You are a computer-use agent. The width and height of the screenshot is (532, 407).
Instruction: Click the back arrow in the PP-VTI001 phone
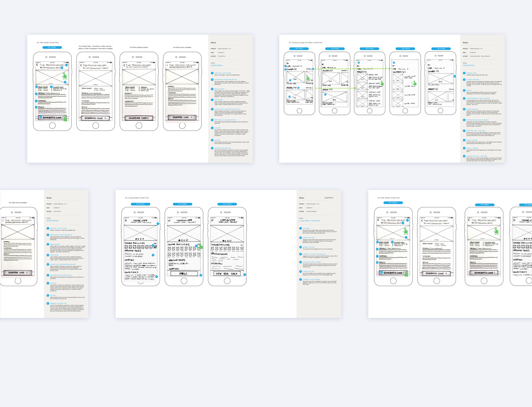[287, 63]
